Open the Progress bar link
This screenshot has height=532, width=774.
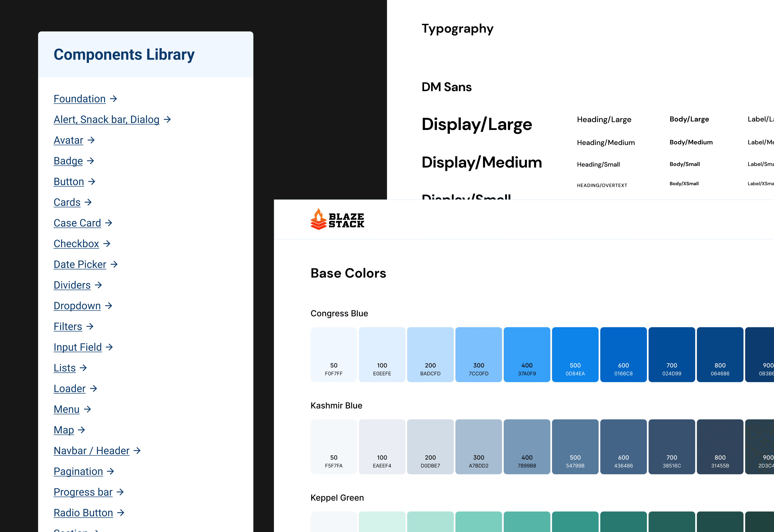point(83,492)
